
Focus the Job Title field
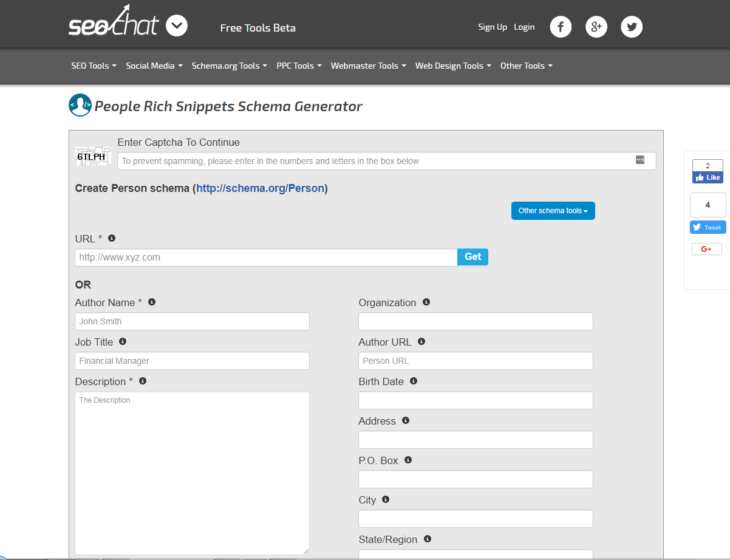[192, 361]
